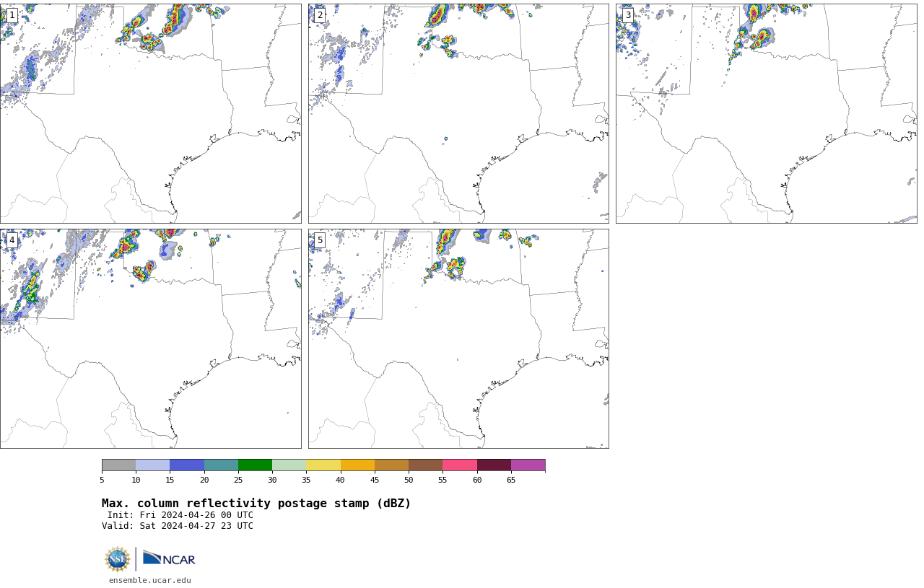Click the panel number 1 label
Viewport: 924px width, 588px height.
(12, 15)
